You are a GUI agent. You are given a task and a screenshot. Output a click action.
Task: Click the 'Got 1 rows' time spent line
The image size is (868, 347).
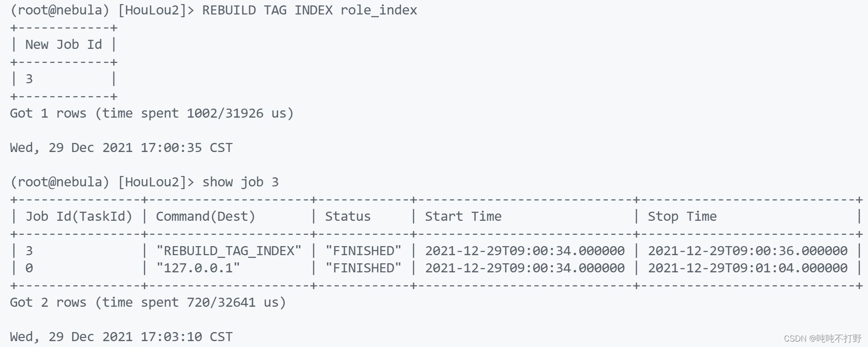point(152,113)
